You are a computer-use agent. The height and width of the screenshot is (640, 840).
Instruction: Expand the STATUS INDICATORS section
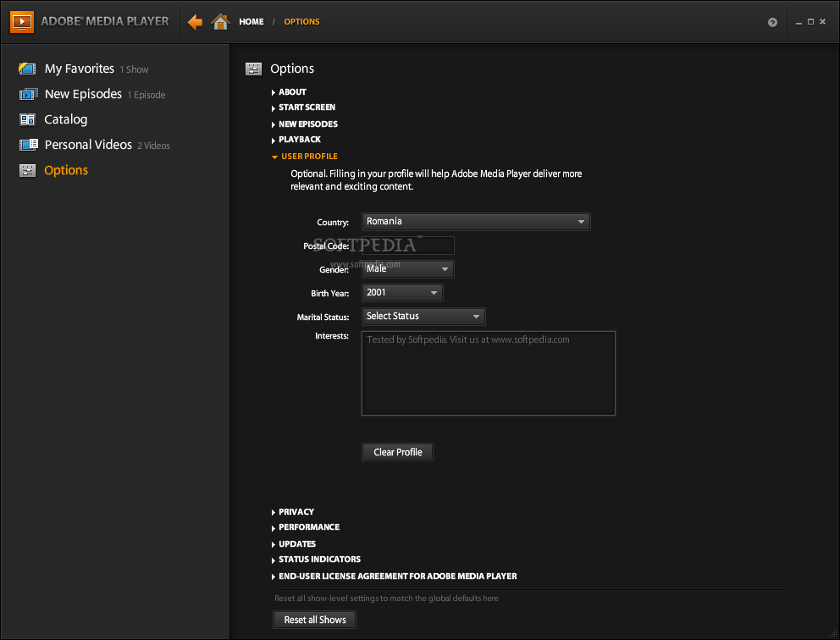point(316,560)
